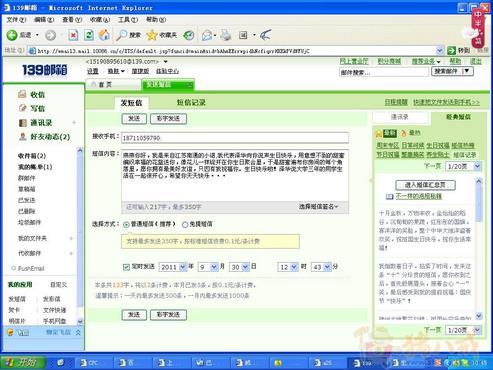Open the 选择短信签名 signature dropdown
This screenshot has width=493, height=370.
[318, 207]
